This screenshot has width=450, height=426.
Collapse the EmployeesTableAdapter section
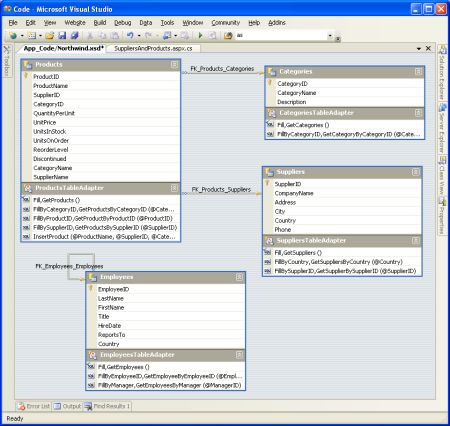point(239,355)
